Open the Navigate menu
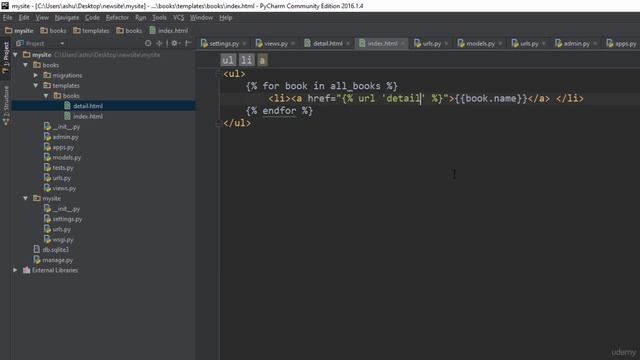Image resolution: width=640 pixels, height=360 pixels. 67,18
